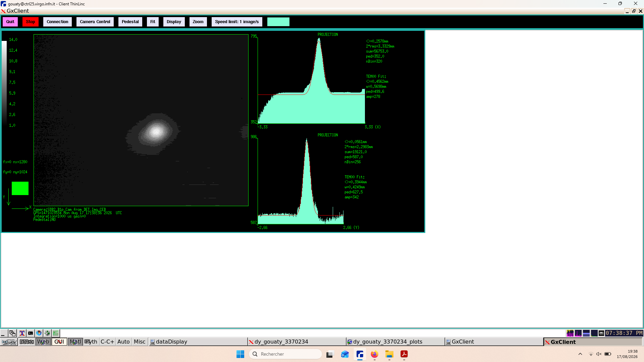
Task: Click the battery tray icon
Action: pos(608,354)
